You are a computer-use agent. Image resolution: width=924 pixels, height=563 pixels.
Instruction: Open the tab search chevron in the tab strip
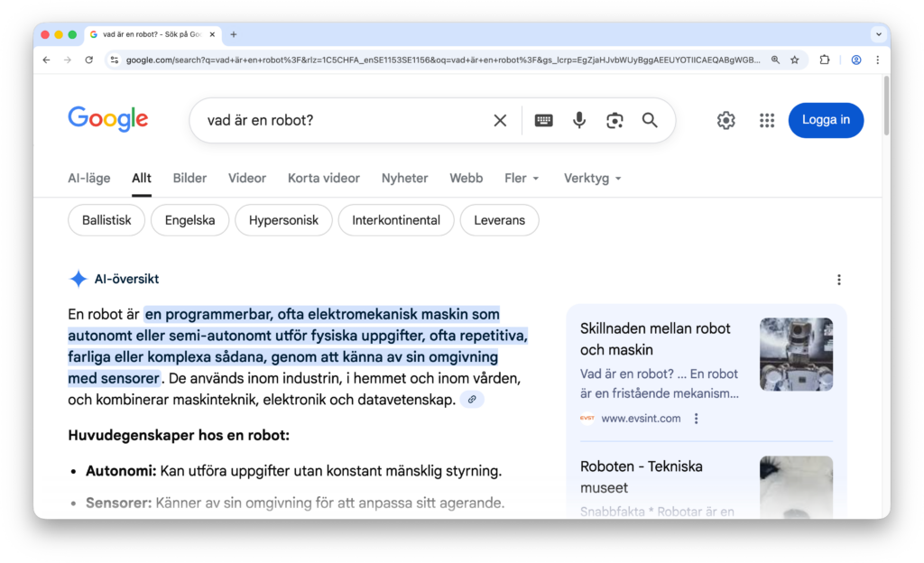coord(878,34)
